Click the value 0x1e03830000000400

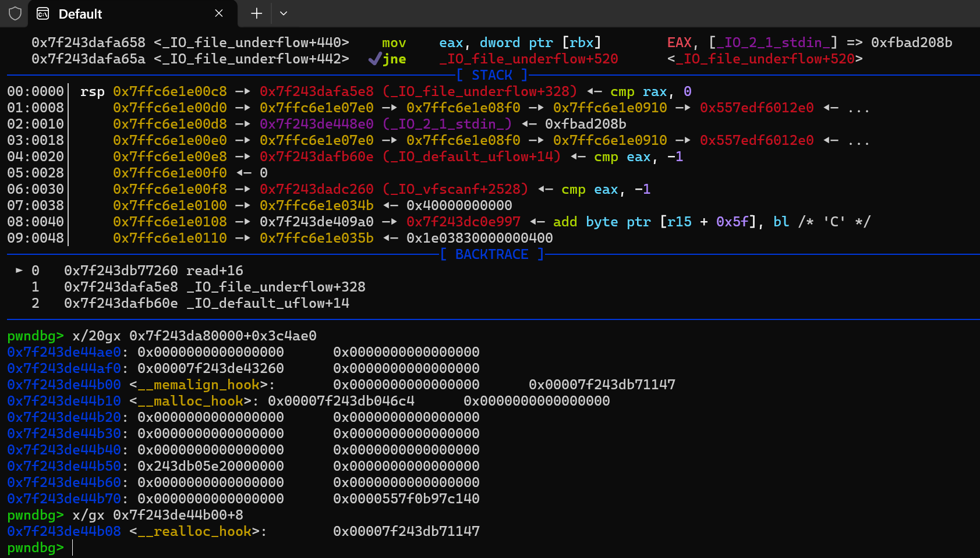click(480, 238)
